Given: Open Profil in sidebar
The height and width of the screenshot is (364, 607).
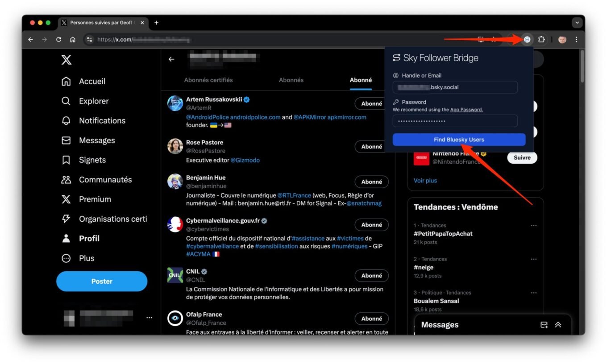Looking at the screenshot, I should [x=81, y=238].
